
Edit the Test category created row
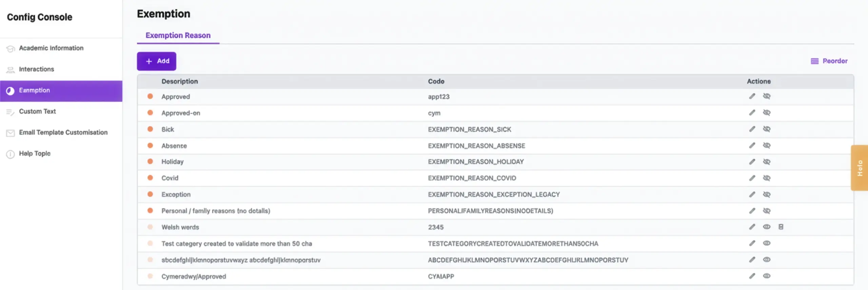click(x=752, y=243)
